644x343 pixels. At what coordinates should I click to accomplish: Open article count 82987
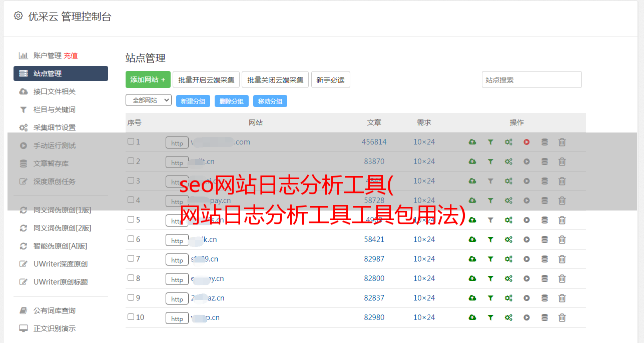(x=374, y=259)
